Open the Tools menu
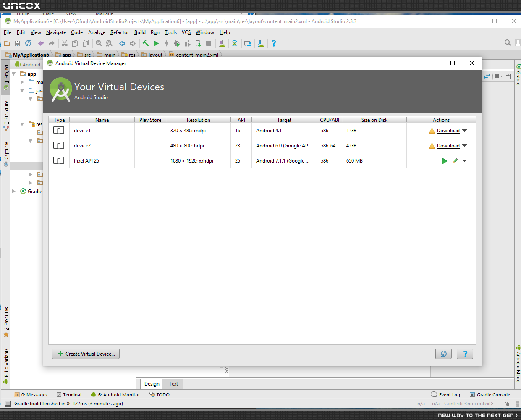Image resolution: width=521 pixels, height=420 pixels. 170,32
